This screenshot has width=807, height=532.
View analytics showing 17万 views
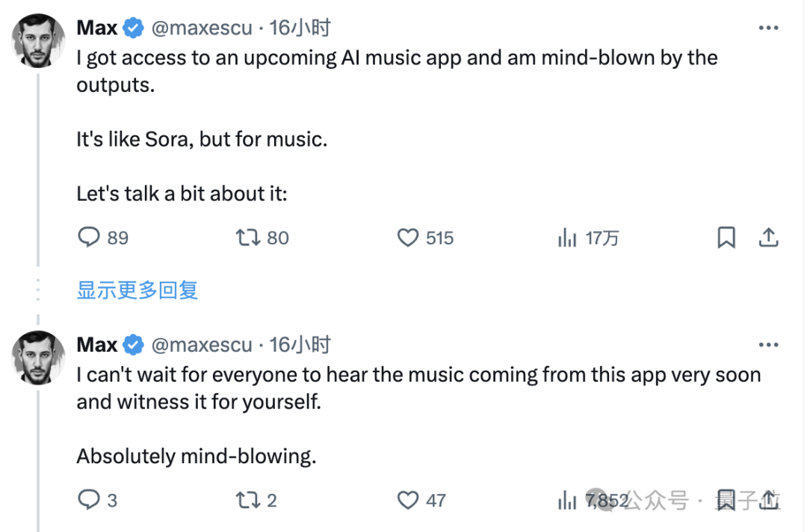point(588,238)
